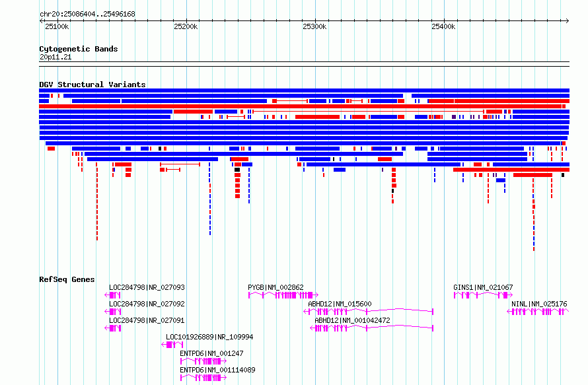Open LOC284798|NR_027091 gene label
Image resolution: width=588 pixels, height=385 pixels.
point(147,320)
